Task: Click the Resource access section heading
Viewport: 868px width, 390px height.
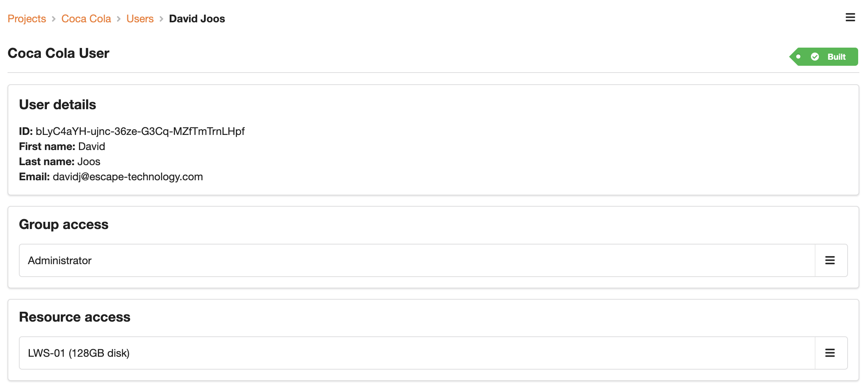Action: pos(74,317)
